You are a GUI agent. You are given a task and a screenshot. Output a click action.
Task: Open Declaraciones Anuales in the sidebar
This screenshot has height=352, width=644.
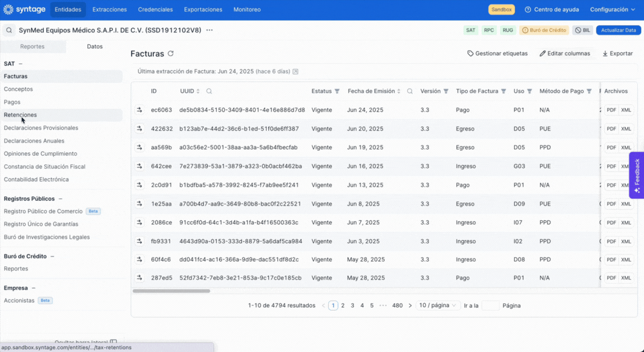[34, 141]
